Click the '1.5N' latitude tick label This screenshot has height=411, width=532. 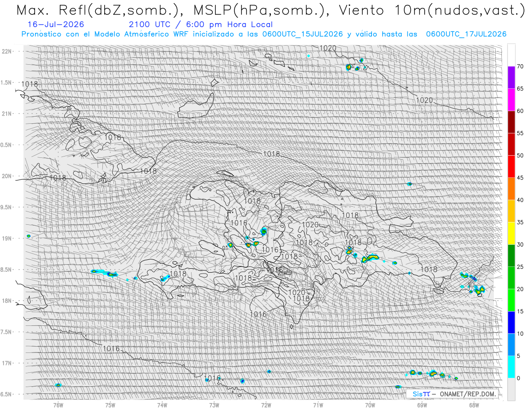[x=6, y=82]
